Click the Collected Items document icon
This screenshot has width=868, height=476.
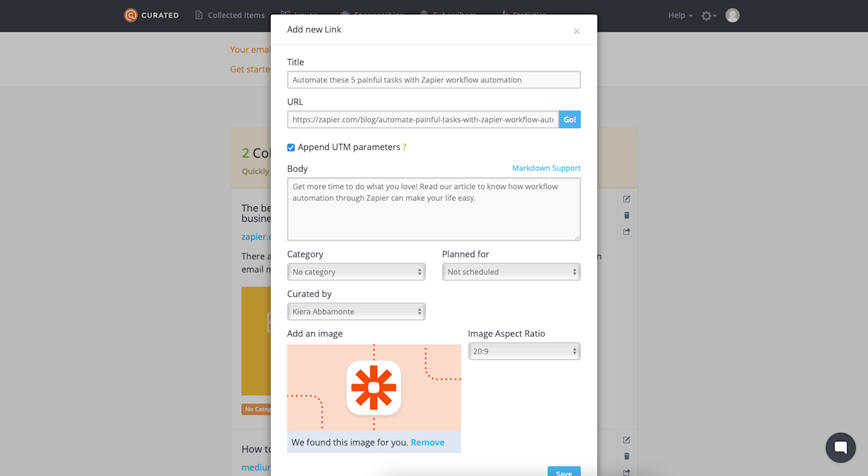199,15
